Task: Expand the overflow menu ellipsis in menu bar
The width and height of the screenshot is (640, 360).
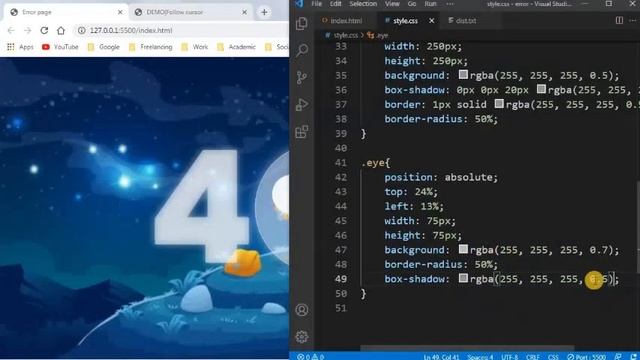Action: (450, 4)
